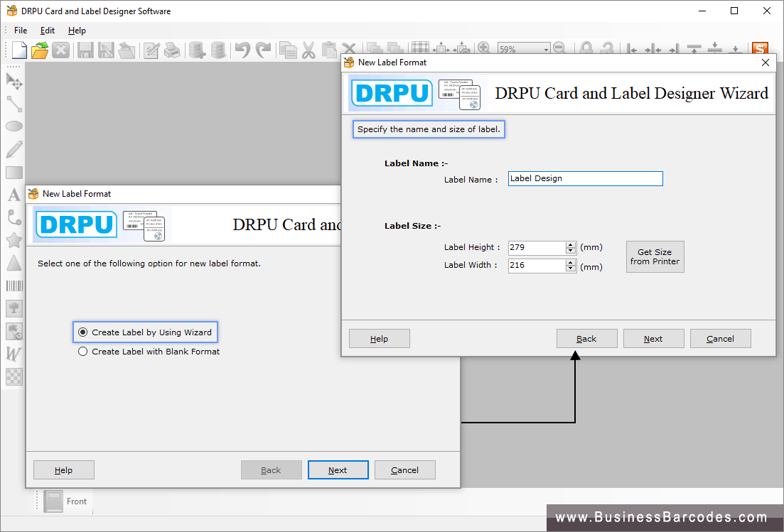Select the WordArt 'W' tool

13,354
